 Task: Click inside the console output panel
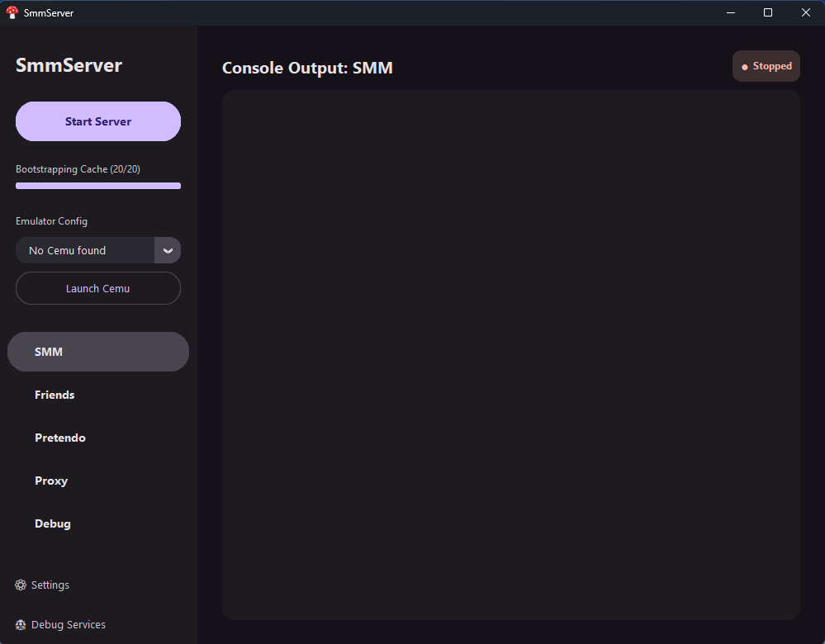511,355
